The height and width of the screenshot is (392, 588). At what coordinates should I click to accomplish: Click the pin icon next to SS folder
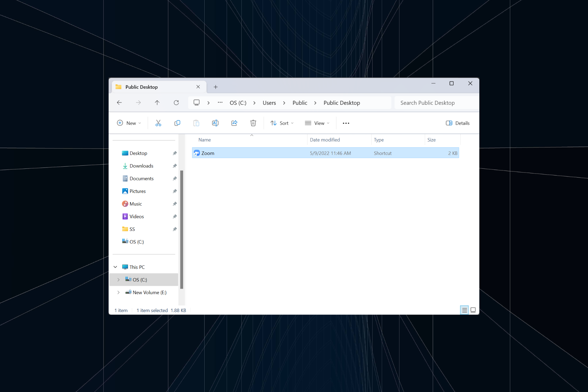click(x=175, y=229)
